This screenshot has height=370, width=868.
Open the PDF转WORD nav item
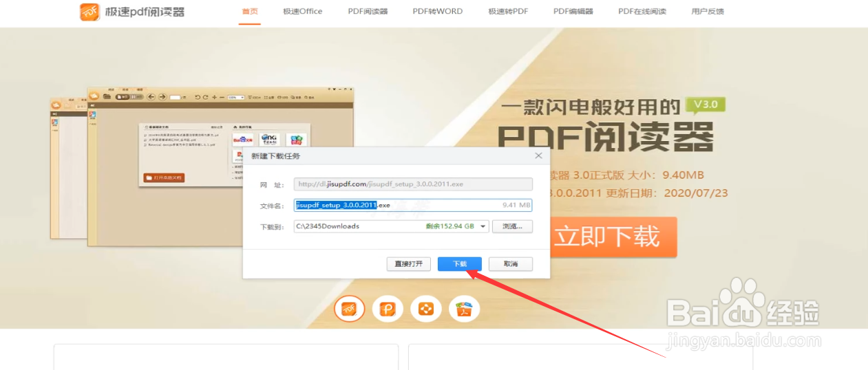(438, 12)
